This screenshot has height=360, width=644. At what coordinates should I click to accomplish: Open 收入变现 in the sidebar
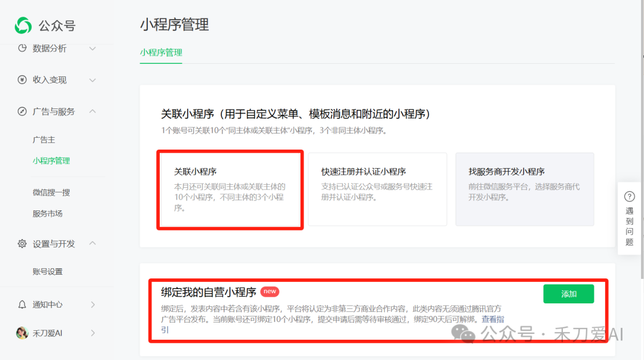pos(49,80)
